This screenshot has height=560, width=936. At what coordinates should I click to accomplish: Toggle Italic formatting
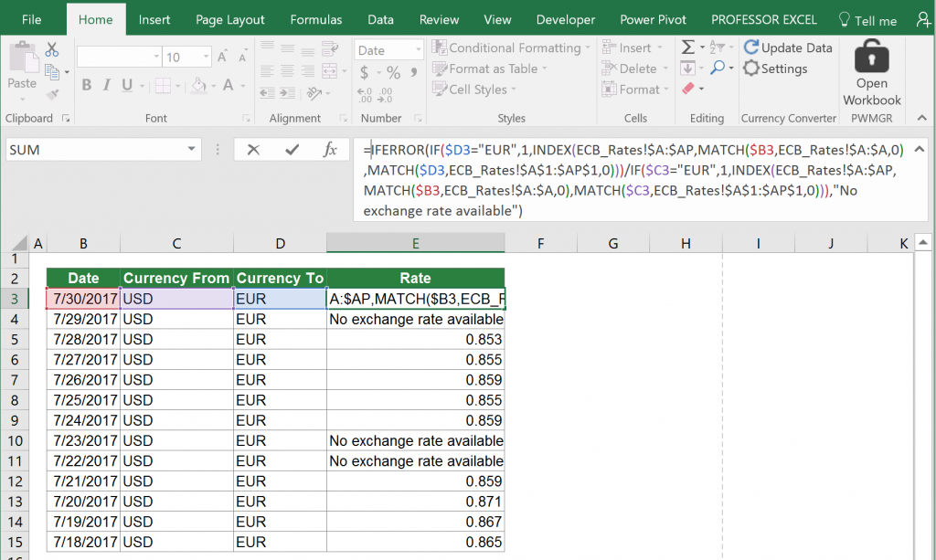pos(103,84)
